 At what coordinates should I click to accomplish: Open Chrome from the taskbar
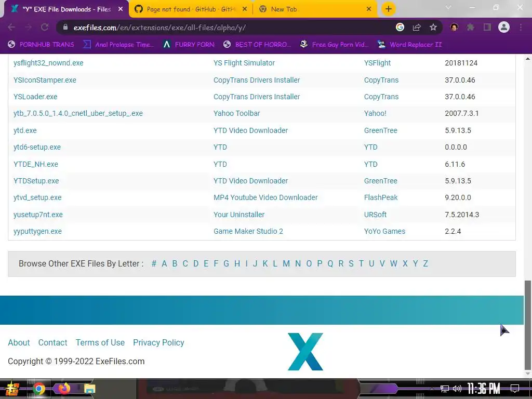click(x=39, y=389)
